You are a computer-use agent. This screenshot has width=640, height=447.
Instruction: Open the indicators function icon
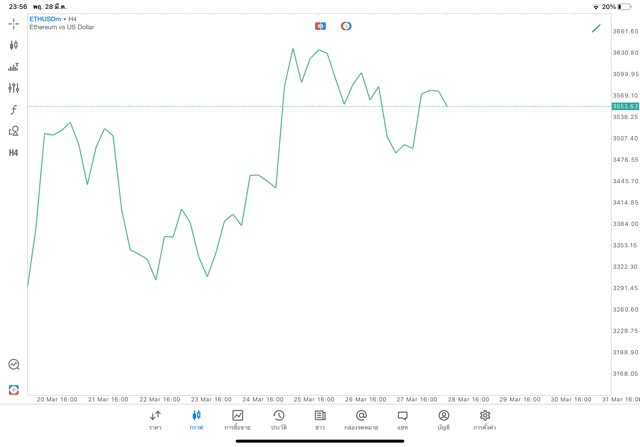coord(13,109)
